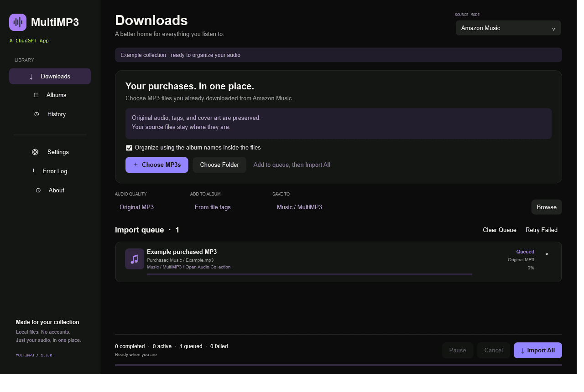Open History from the sidebar
The height and width of the screenshot is (392, 584).
tap(50, 114)
